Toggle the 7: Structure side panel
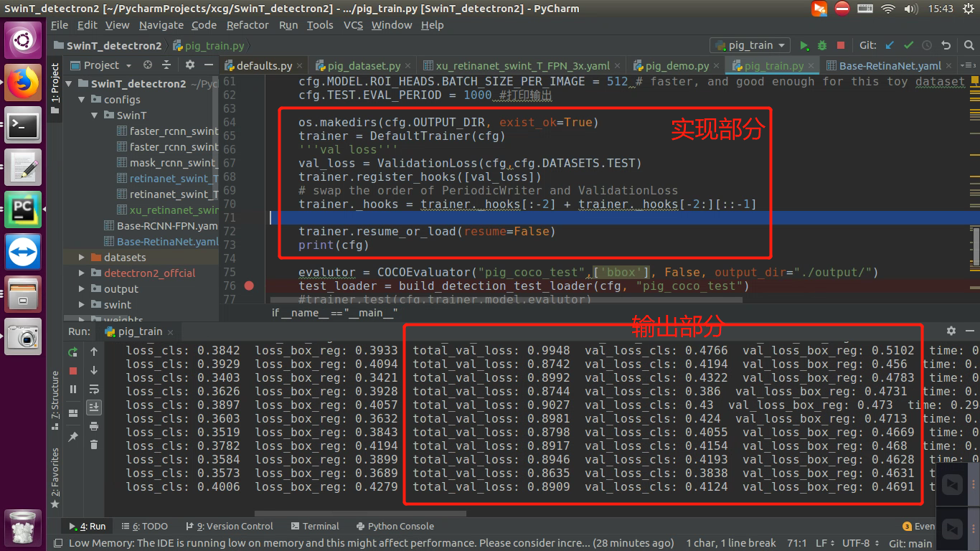The height and width of the screenshot is (551, 980). 55,400
